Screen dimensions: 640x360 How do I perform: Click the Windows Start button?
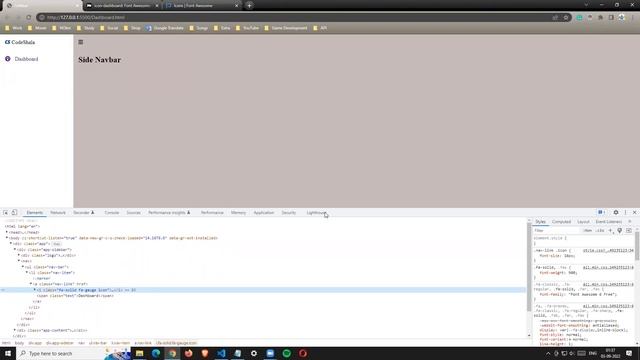8,353
